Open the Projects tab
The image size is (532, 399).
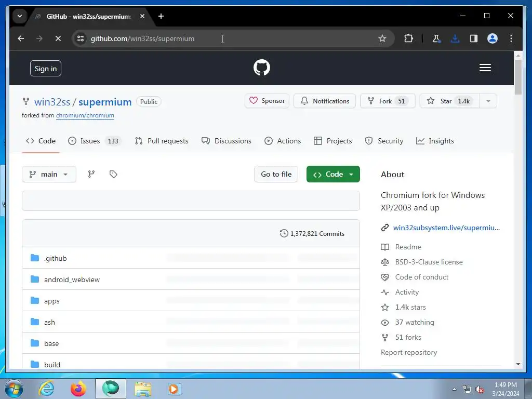(x=333, y=141)
